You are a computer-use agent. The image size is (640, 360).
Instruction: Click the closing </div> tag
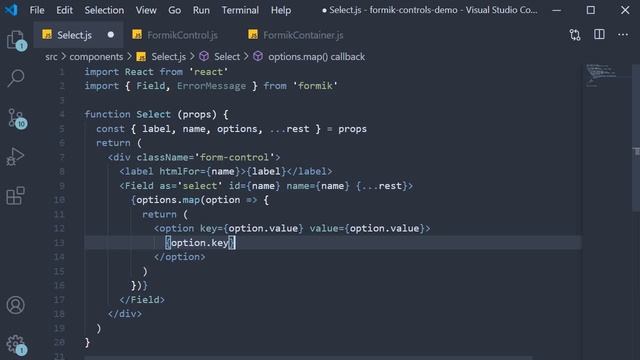[125, 314]
